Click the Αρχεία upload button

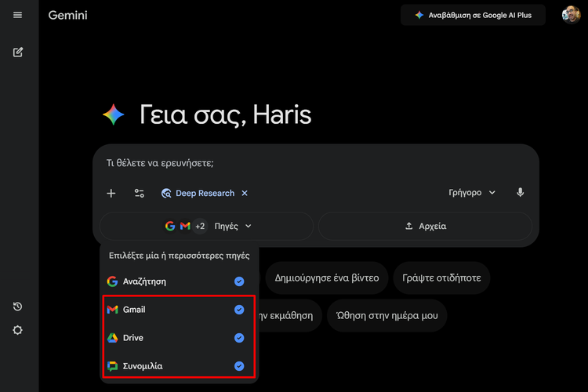click(x=426, y=226)
